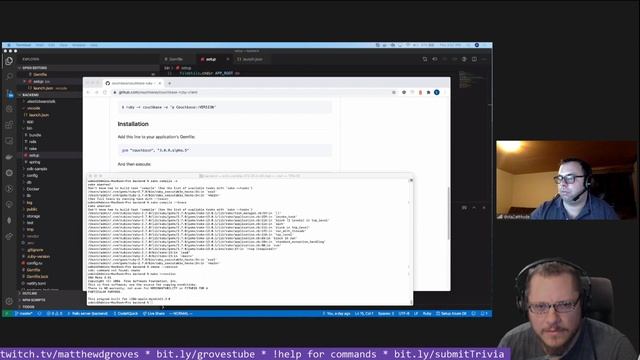This screenshot has height=360, width=640.
Task: Open the spring file in the bin folder
Action: [35, 162]
